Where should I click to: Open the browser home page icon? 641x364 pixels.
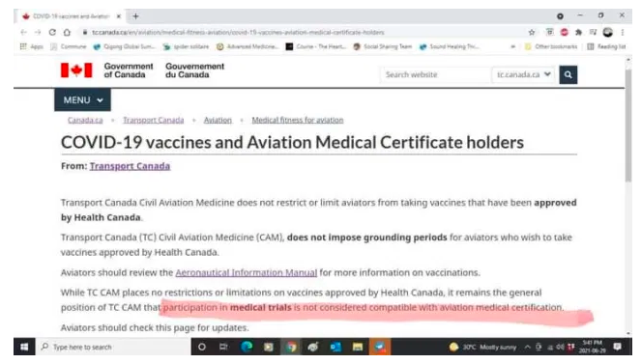67,32
